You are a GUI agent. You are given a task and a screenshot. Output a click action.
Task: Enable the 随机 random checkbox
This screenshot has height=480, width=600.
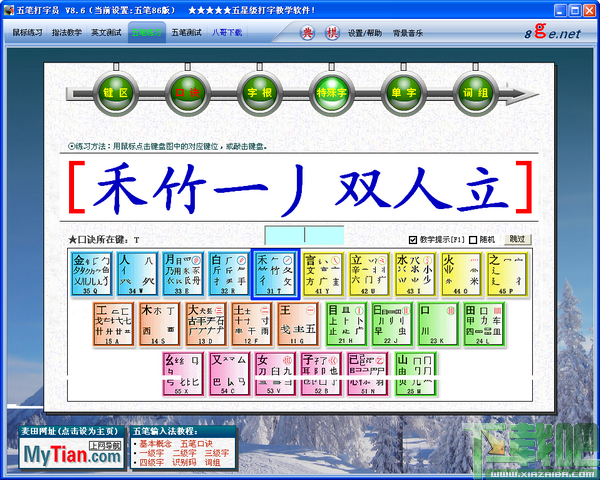pyautogui.click(x=473, y=240)
